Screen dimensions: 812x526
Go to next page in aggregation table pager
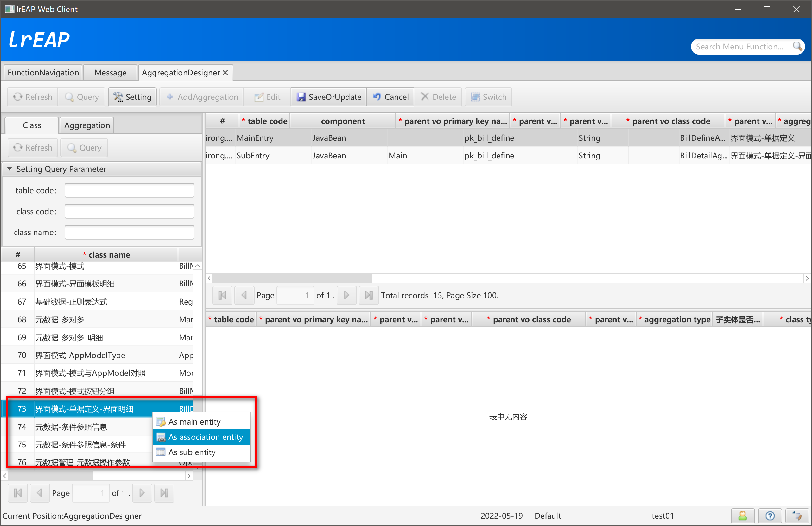tap(347, 295)
